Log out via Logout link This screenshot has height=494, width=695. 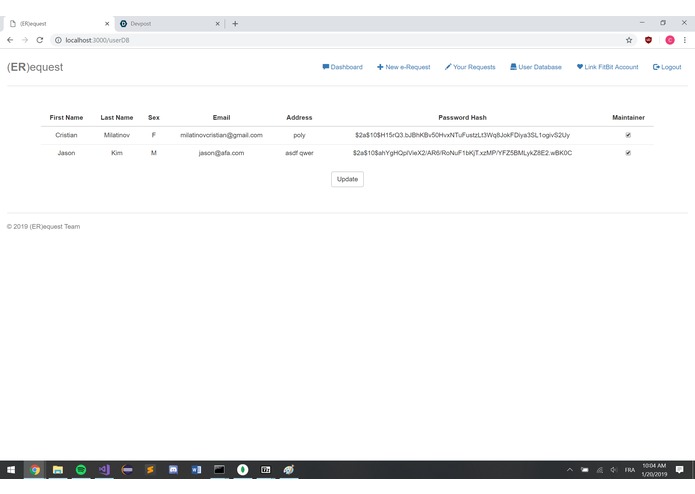tap(667, 67)
